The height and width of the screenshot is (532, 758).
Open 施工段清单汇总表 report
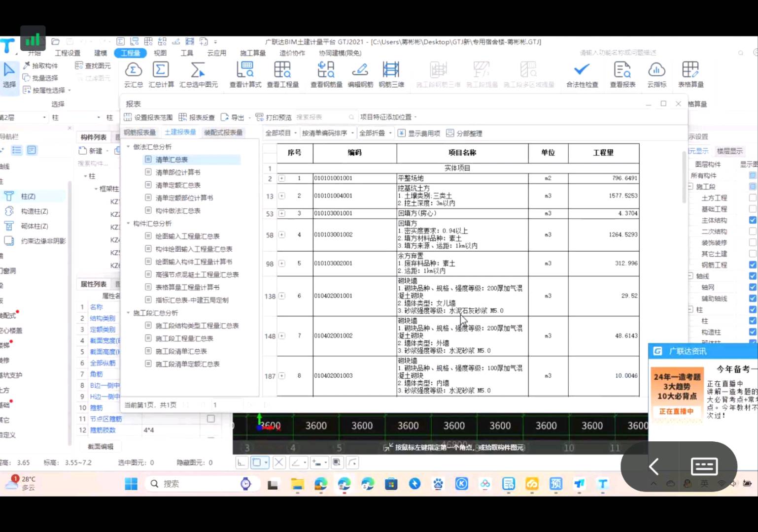pos(181,351)
